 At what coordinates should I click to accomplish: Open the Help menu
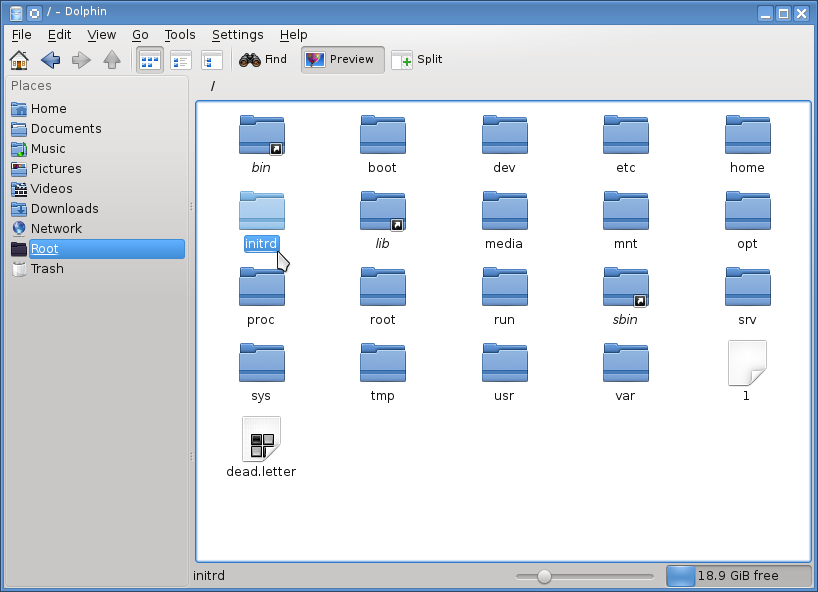pyautogui.click(x=293, y=35)
